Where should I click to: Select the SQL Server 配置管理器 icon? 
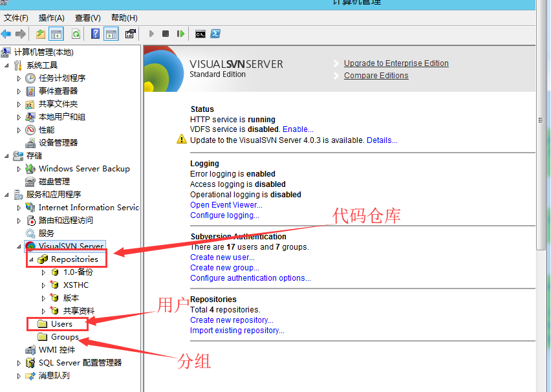[30, 363]
